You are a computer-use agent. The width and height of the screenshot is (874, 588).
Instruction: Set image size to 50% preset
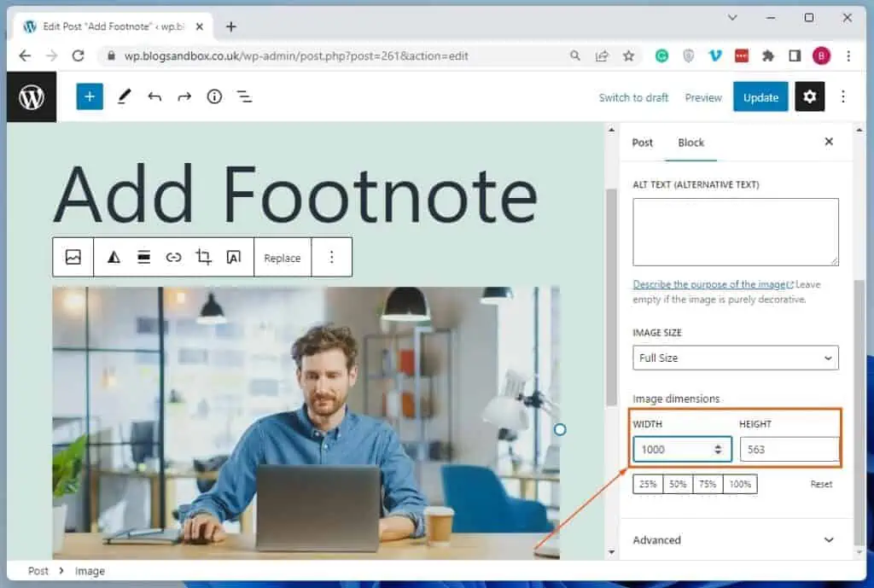click(678, 484)
